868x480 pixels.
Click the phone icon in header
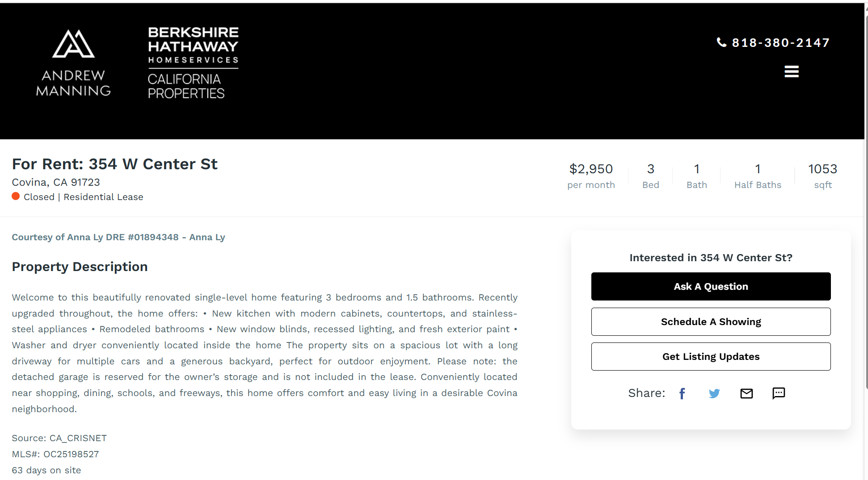tap(721, 42)
